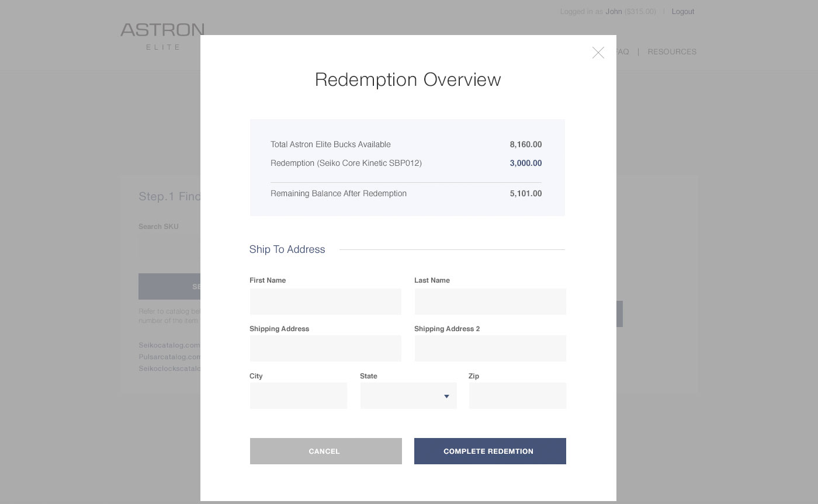
Task: Focus the Shipping Address 2 field
Action: coord(490,349)
